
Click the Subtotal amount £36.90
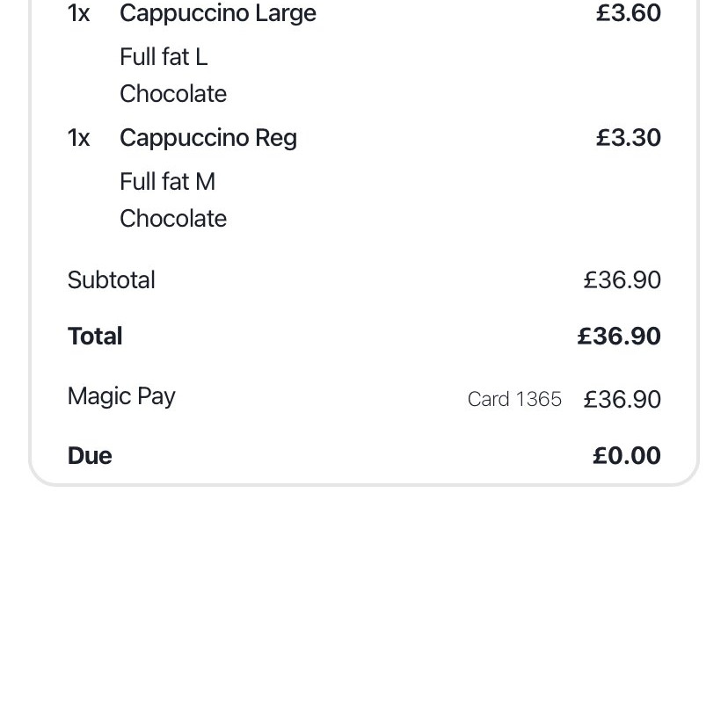(x=622, y=280)
